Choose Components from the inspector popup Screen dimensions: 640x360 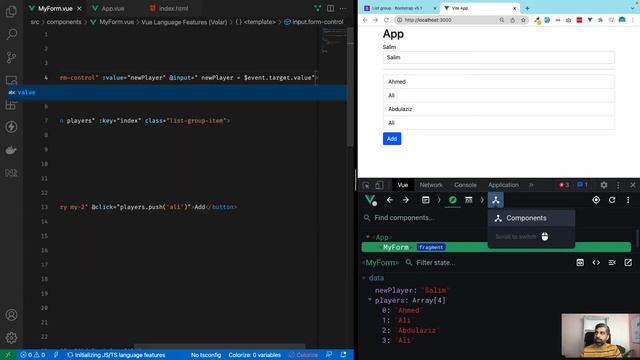click(531, 218)
